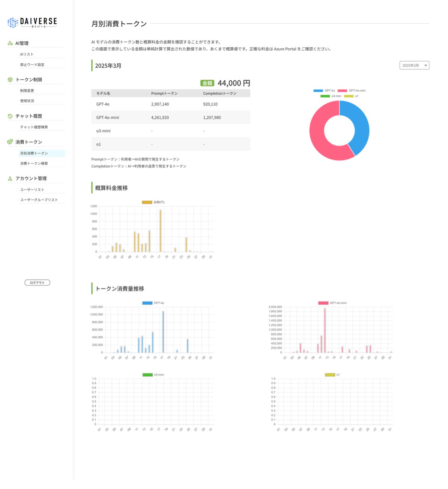Open チャット履歴検索 in sidebar
The height and width of the screenshot is (489, 448).
(x=34, y=127)
